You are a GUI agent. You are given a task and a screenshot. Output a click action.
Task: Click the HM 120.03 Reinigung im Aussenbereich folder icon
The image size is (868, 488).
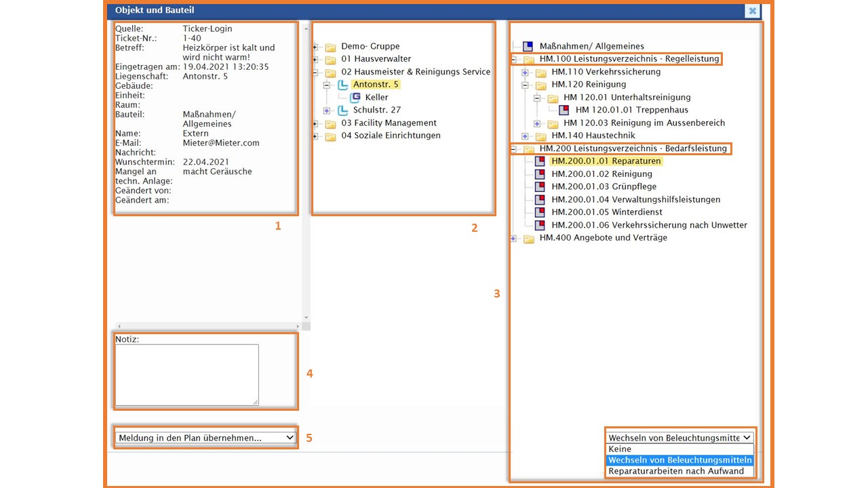553,123
